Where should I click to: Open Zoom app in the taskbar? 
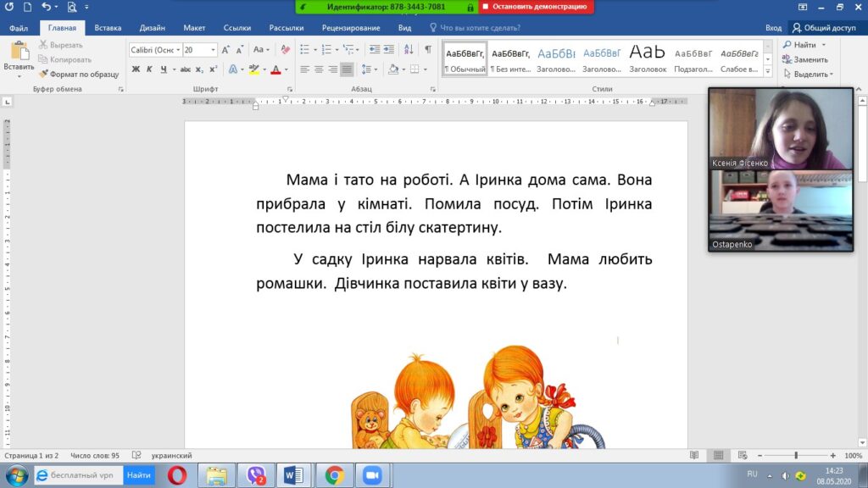pyautogui.click(x=372, y=475)
